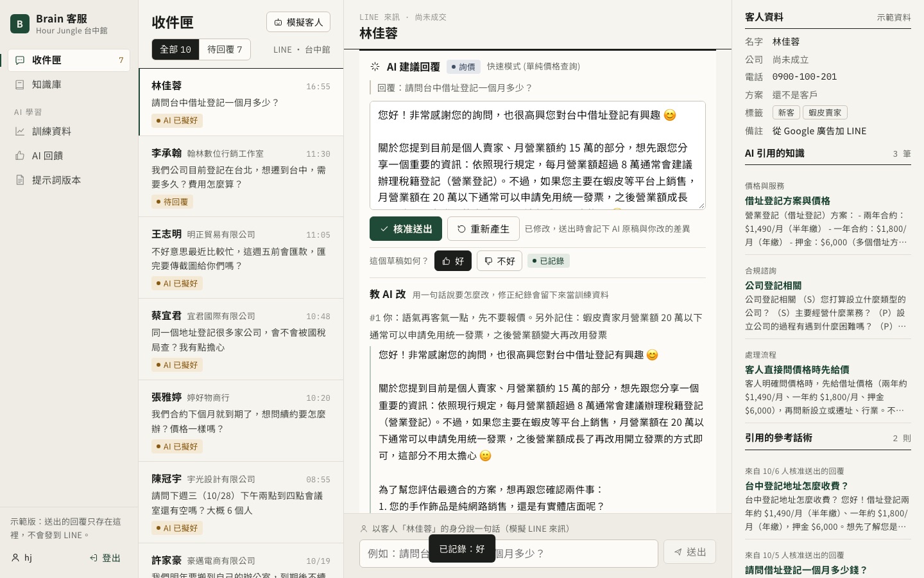Open the 收件匣 inbox sidebar item
924x578 pixels.
(x=69, y=60)
